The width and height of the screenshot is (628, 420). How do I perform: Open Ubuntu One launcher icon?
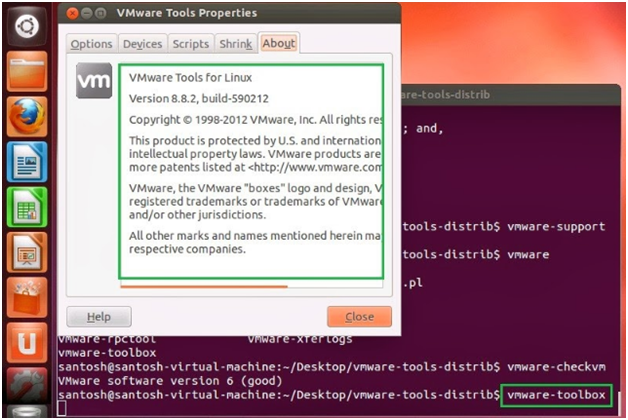(x=27, y=343)
